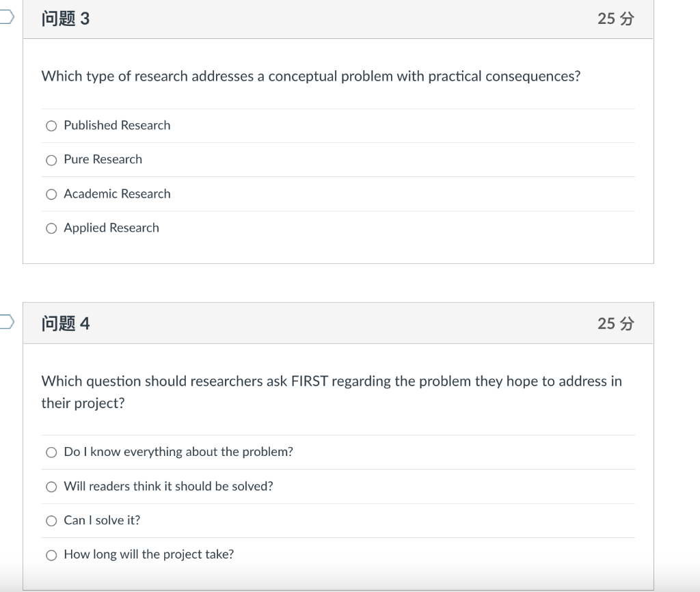Click the question text about conceptual problem research
Viewport: 700px width, 592px height.
(311, 77)
